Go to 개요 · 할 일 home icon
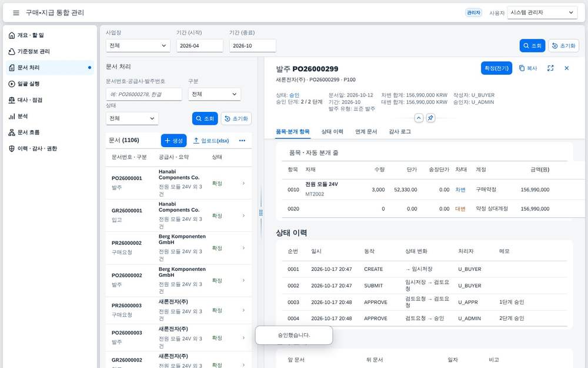Image resolution: width=588 pixels, height=368 pixels. tap(12, 35)
